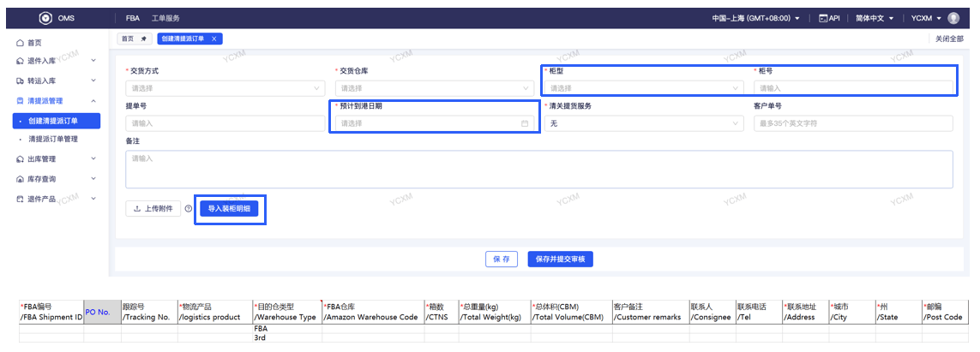
Task: Click the 转运入库 sidebar icon
Action: click(20, 81)
